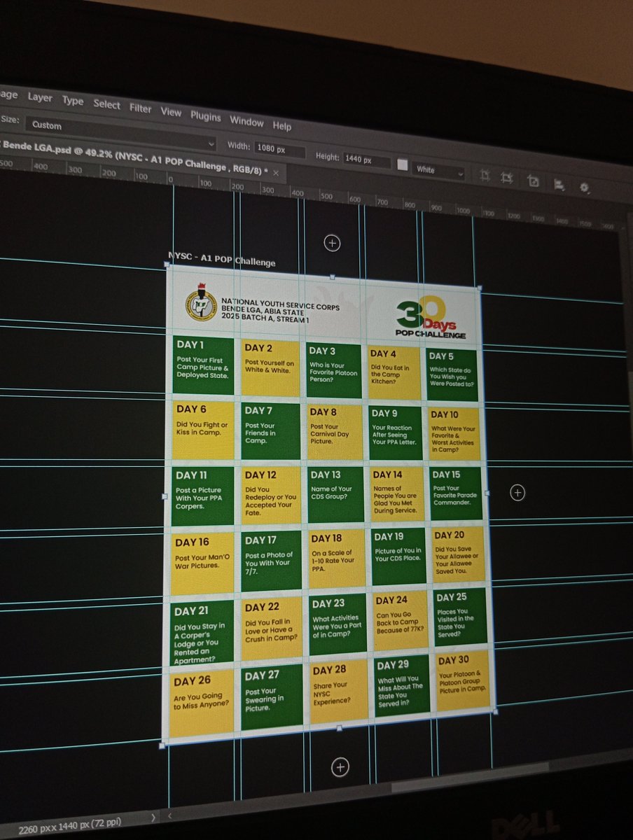Select the DAY 3 tile about Platoon Person
633x840 pixels.
333,370
